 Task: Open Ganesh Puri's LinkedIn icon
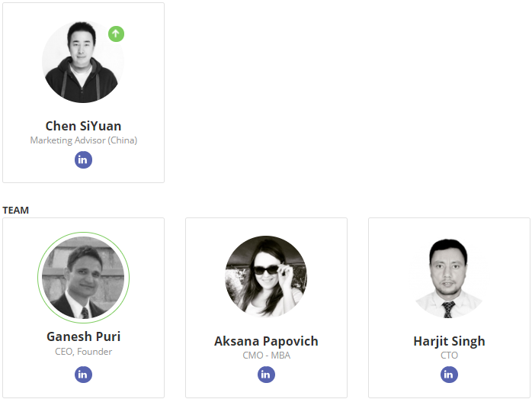[x=83, y=375]
